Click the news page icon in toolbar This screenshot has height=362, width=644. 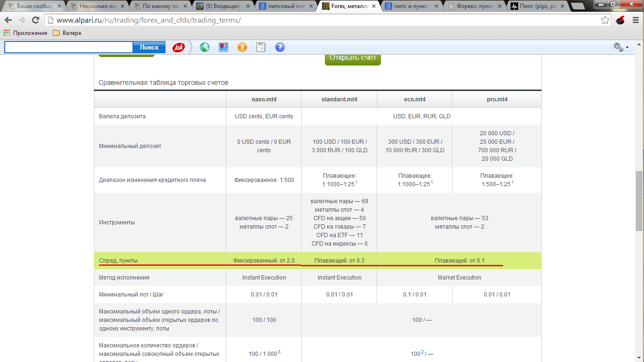tap(261, 47)
